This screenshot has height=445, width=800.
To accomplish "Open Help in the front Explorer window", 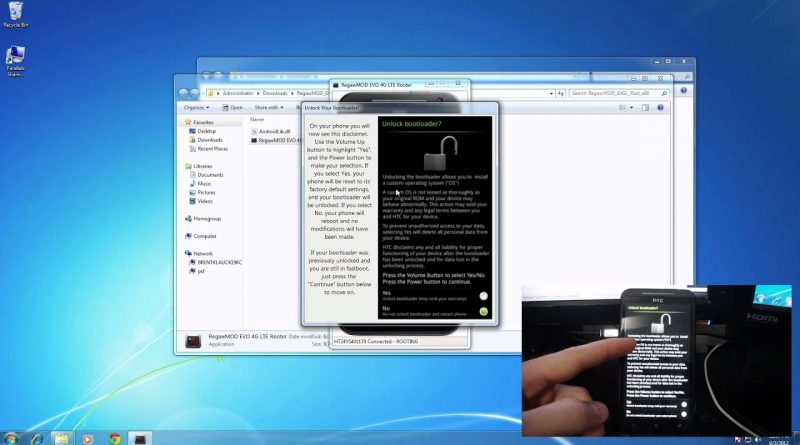I will point(660,108).
